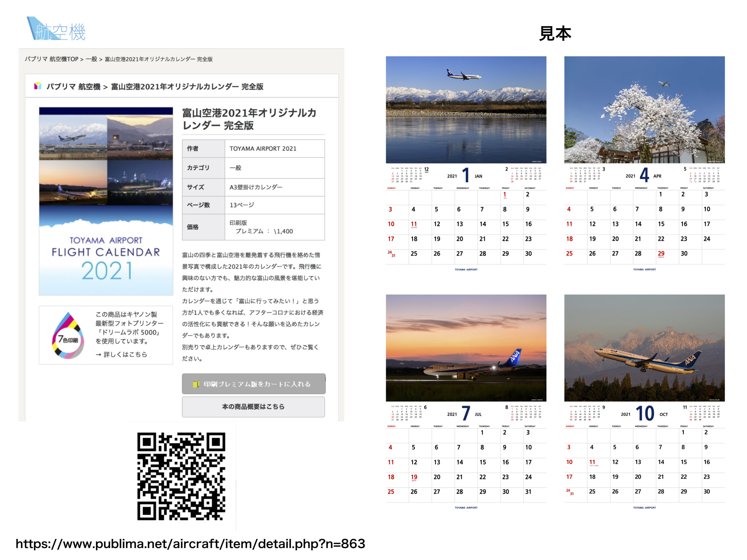Click 本の商品概要はこちら button
Screen dimensions: 747x560
(x=254, y=407)
